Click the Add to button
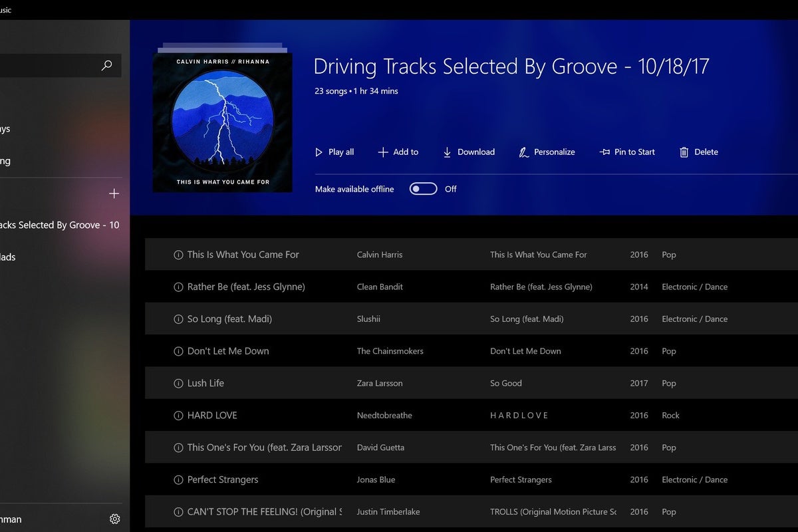The height and width of the screenshot is (532, 798). click(398, 152)
